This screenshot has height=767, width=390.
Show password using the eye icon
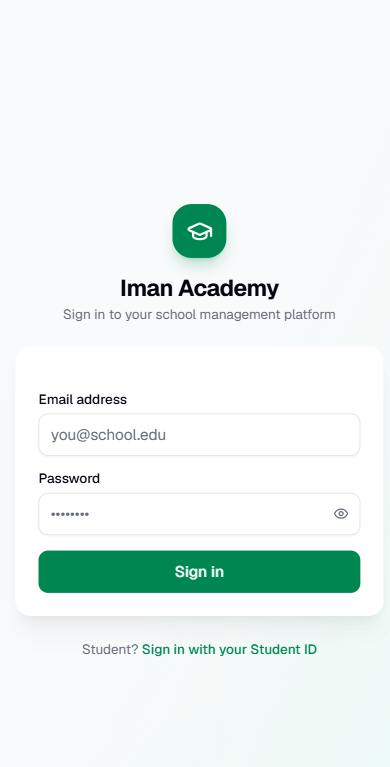pyautogui.click(x=341, y=514)
